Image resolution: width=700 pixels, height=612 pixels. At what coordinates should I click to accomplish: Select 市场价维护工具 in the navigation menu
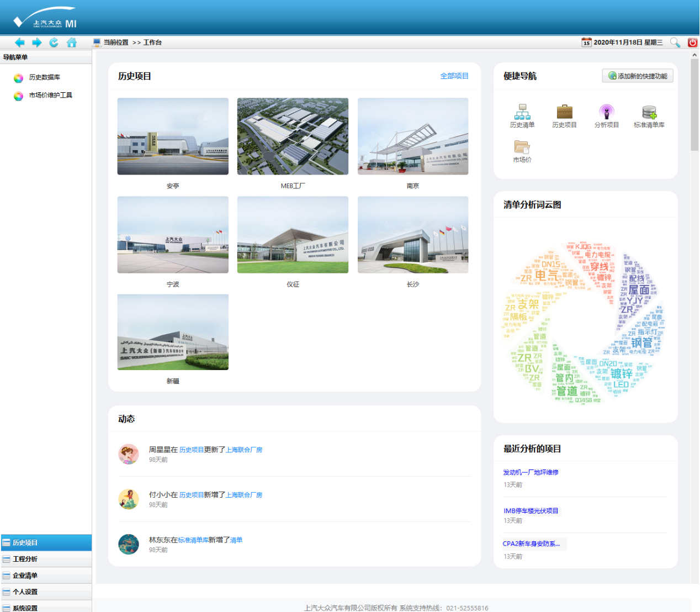50,96
